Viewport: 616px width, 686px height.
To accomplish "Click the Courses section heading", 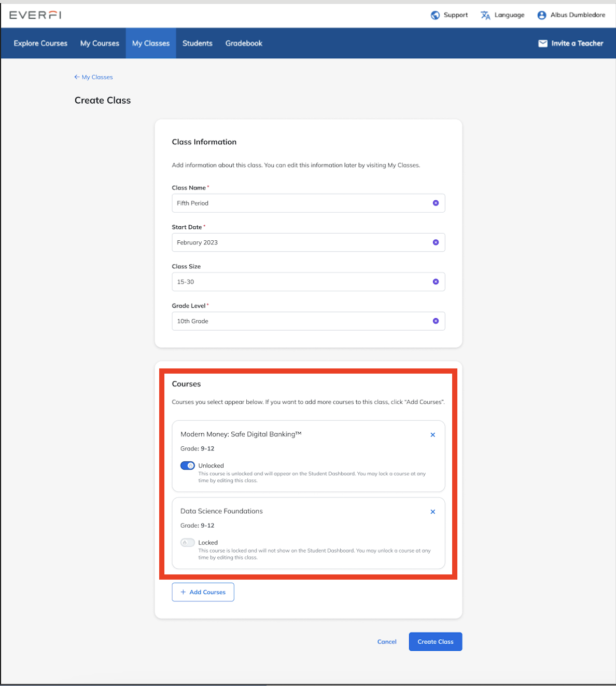I will (186, 384).
